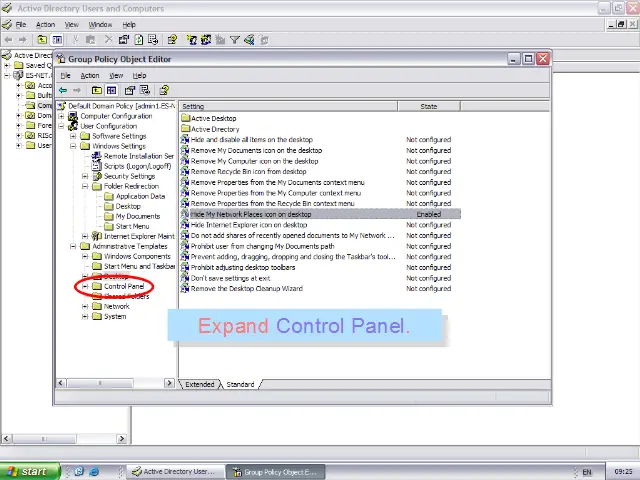This screenshot has width=640, height=480.
Task: Collapse the Windows Settings node
Action: point(73,146)
